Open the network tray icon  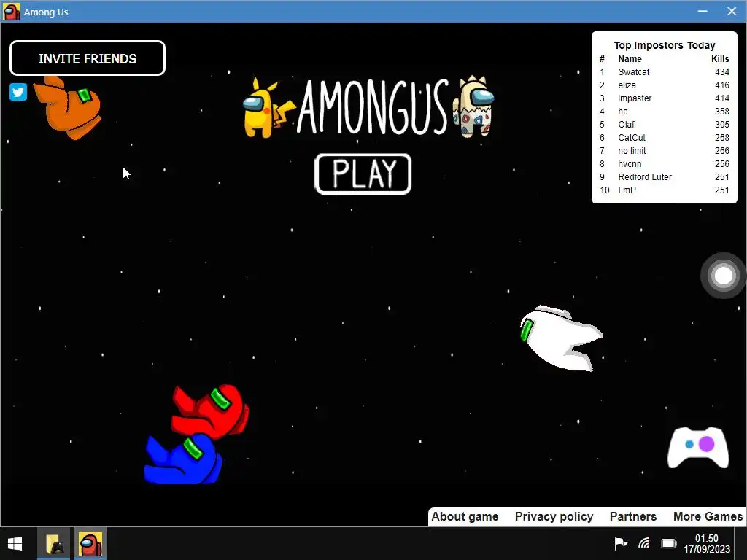(x=643, y=542)
